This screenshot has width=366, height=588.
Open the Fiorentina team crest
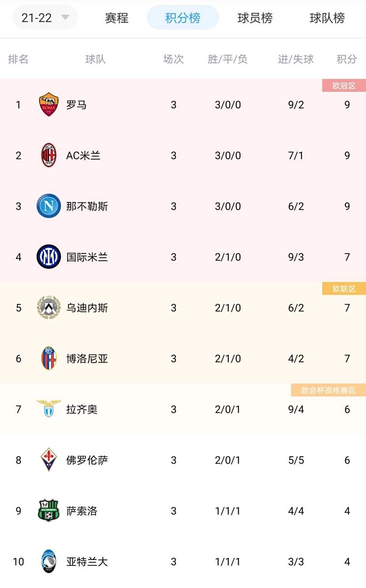(x=49, y=460)
